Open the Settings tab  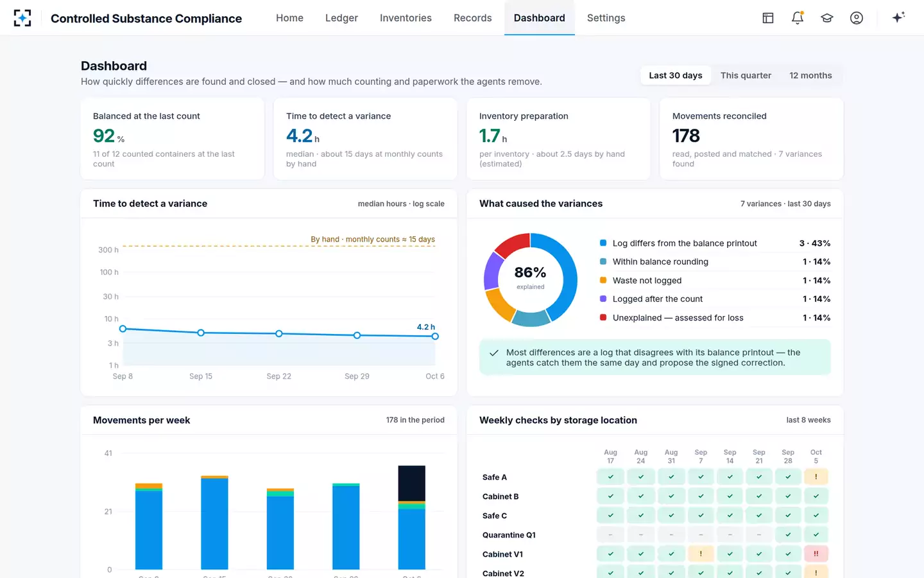606,18
